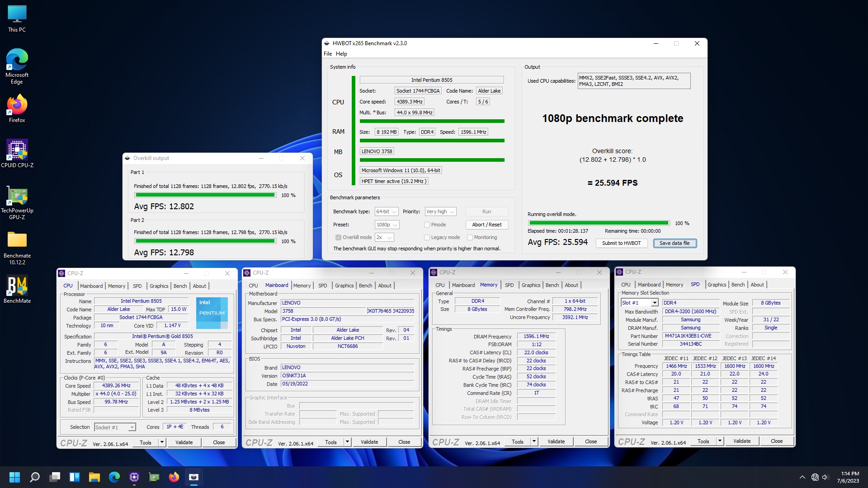This screenshot has height=488, width=868.
Task: Enable Legacy mode checkbox
Action: tap(427, 237)
